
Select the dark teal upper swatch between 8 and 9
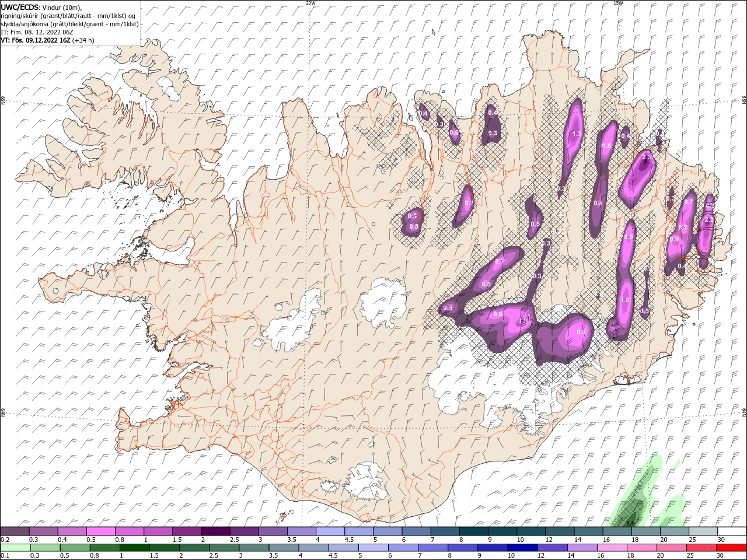[473, 531]
